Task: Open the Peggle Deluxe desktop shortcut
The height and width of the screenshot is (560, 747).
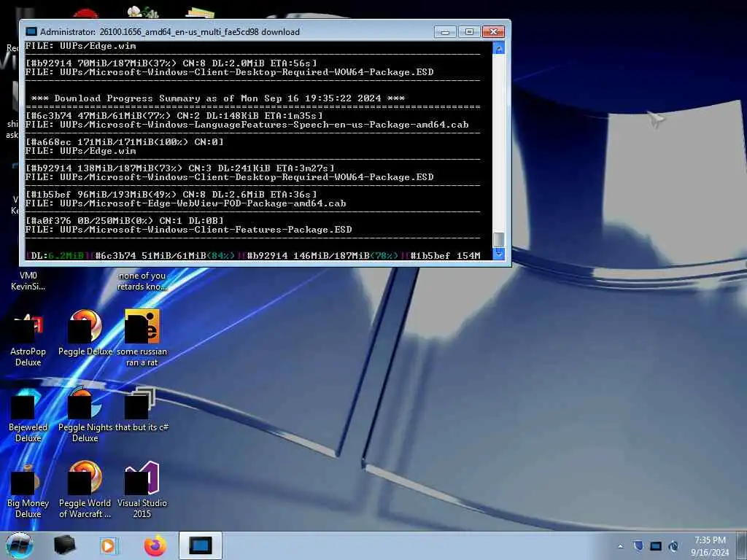Action: [85, 333]
